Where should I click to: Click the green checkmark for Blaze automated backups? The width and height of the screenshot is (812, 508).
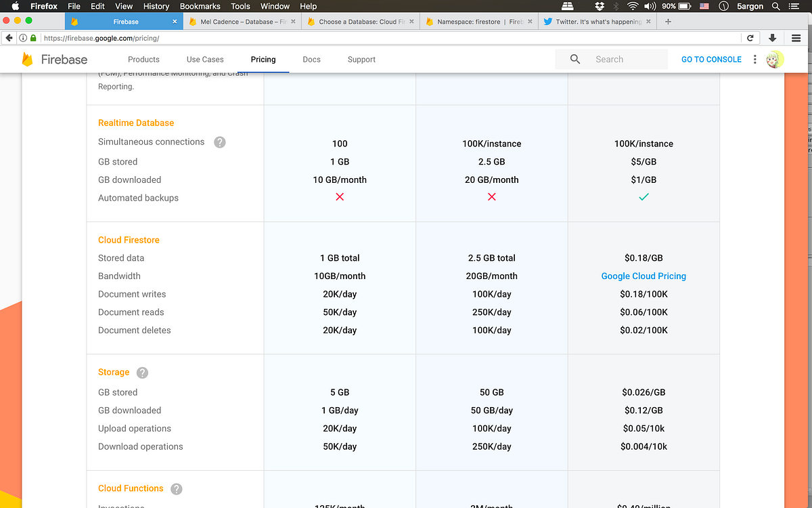pyautogui.click(x=644, y=198)
